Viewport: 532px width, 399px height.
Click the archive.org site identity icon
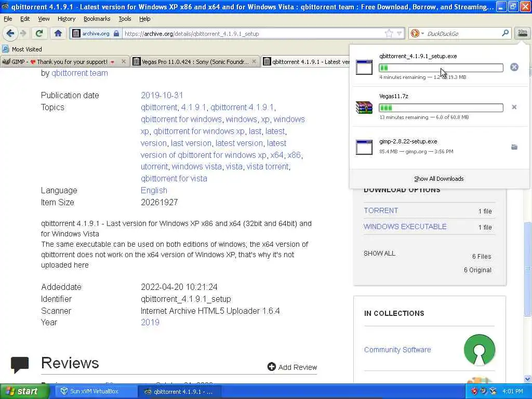point(76,33)
